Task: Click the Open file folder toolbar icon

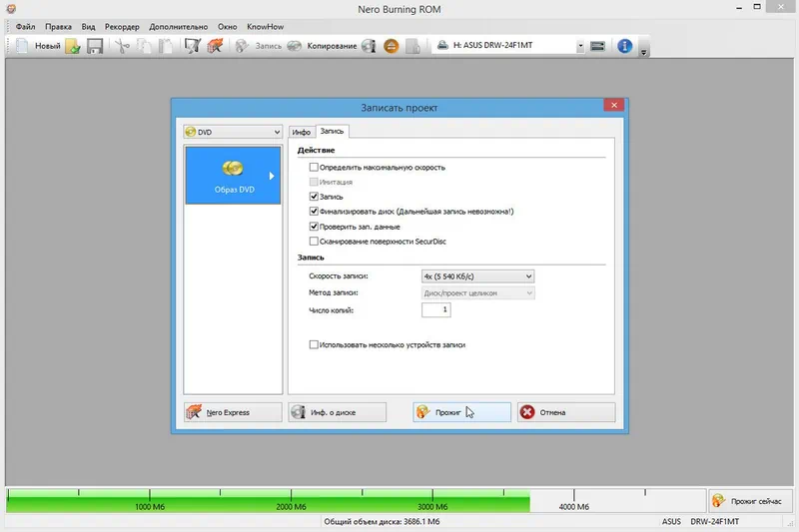Action: 73,46
